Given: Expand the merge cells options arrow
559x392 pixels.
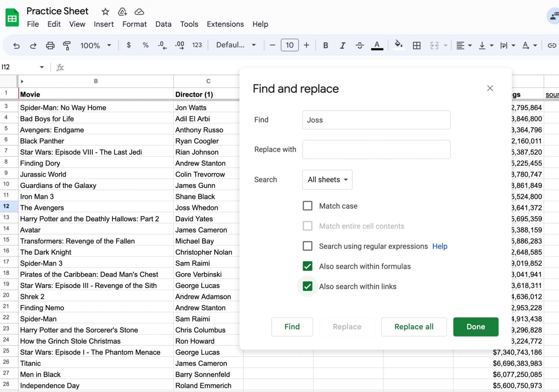Looking at the screenshot, I should click(x=445, y=45).
